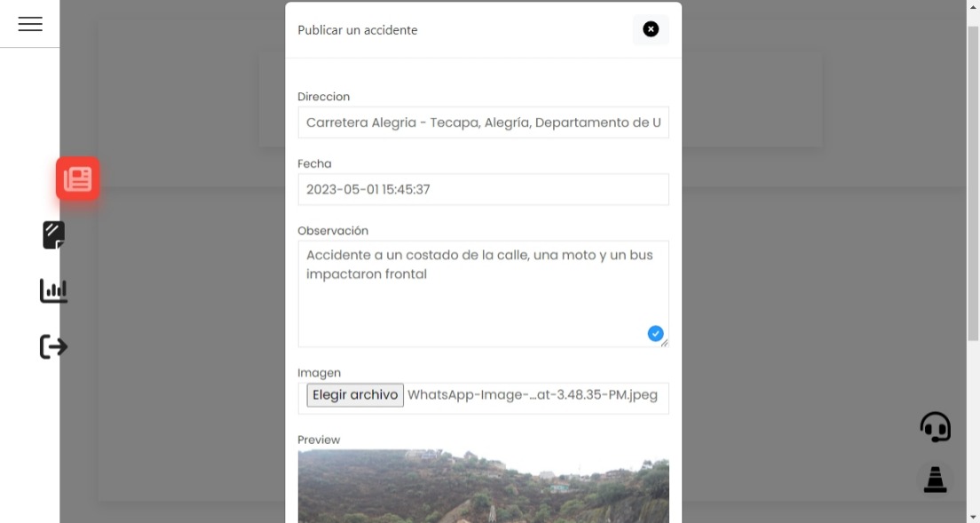The width and height of the screenshot is (980, 523).
Task: Click the blue verified checkmark on Observación
Action: pos(655,333)
